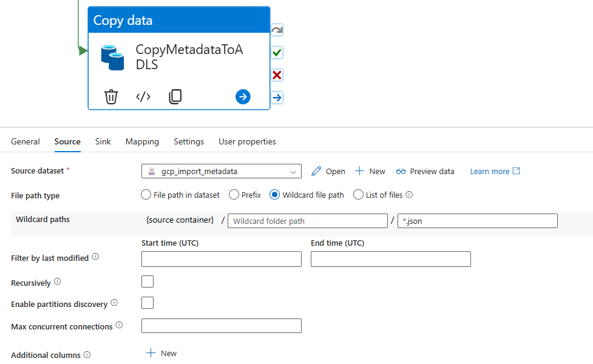This screenshot has height=364, width=593.
Task: Switch to the Sink tab
Action: click(103, 141)
